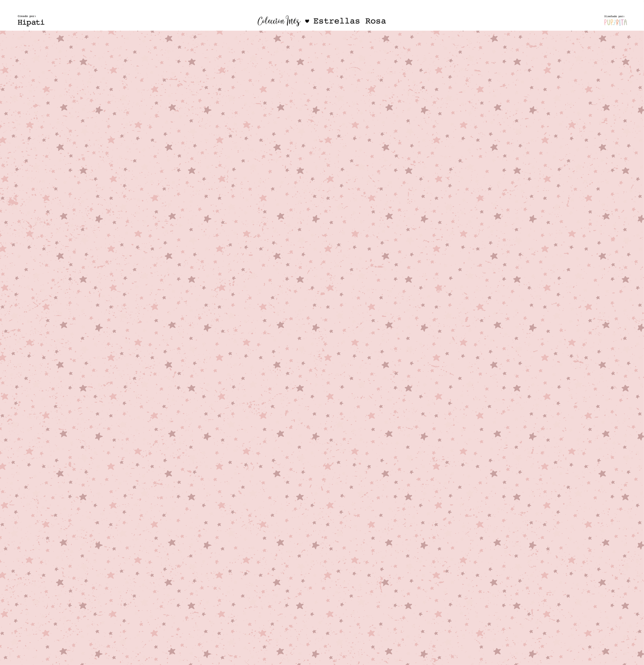Select the word Colección in the title
The height and width of the screenshot is (665, 644).
(271, 21)
